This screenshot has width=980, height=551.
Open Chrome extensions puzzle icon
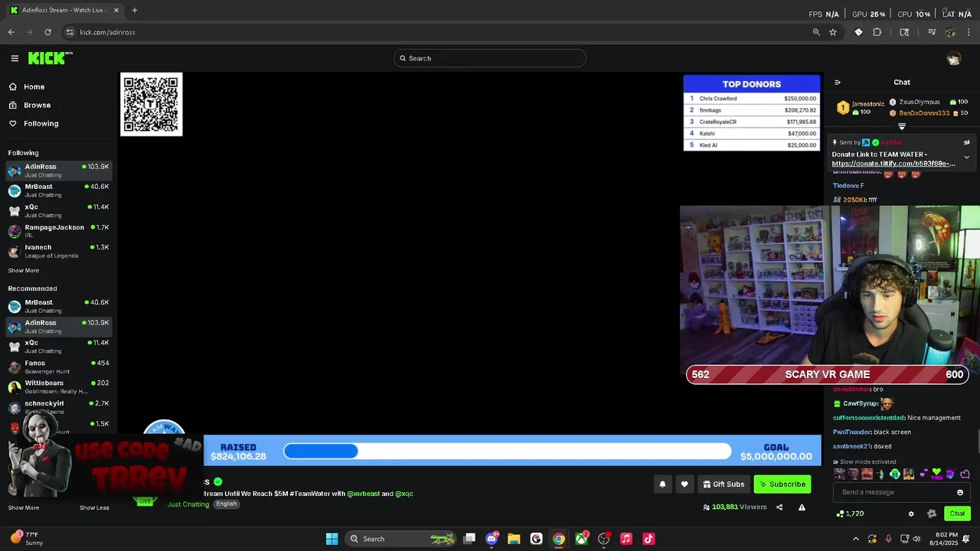(877, 32)
